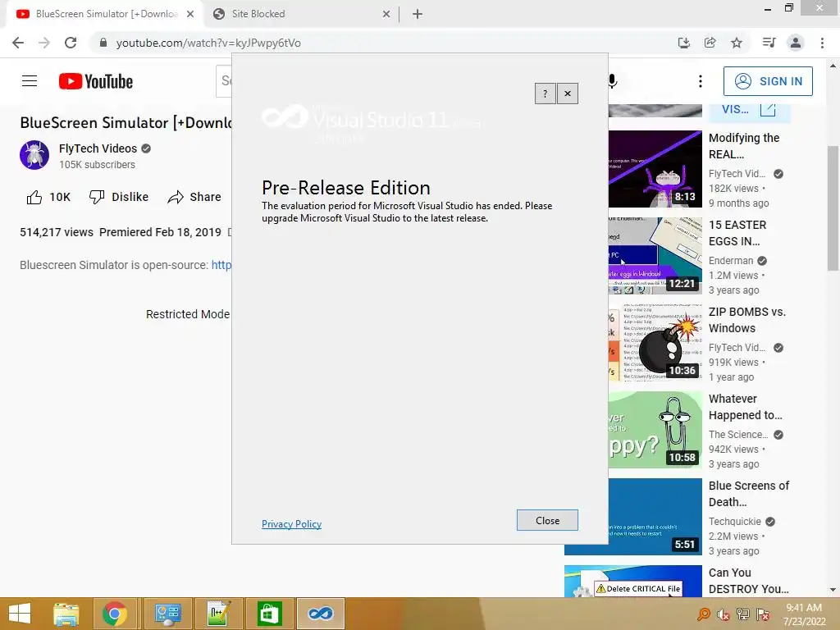
Task: Open the Windows Store taskbar icon
Action: tap(269, 614)
